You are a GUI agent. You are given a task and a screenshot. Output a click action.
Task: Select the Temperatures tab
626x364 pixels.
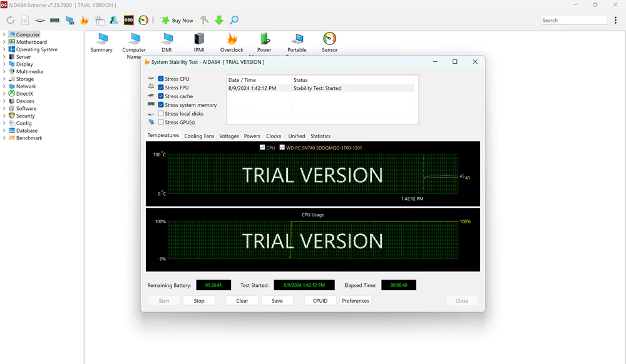click(163, 136)
